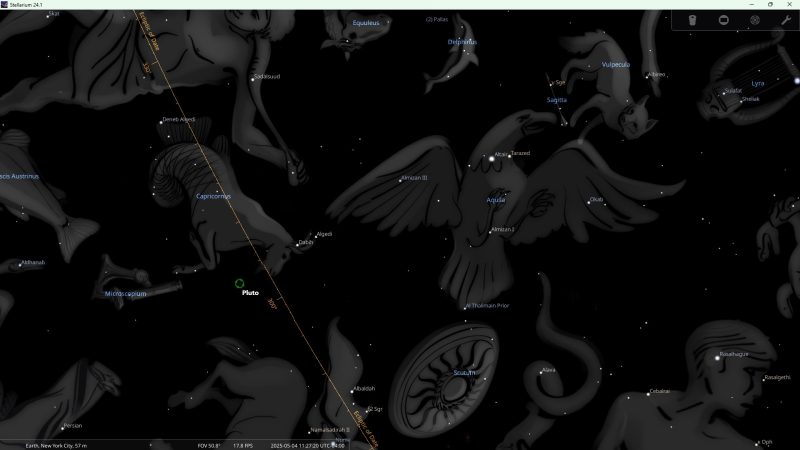
Task: Minimize the Stellarium window
Action: tap(752, 4)
